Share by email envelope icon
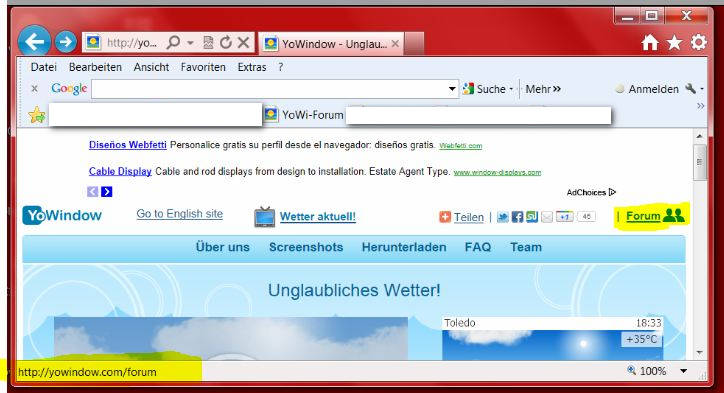The image size is (724, 393). (x=547, y=217)
